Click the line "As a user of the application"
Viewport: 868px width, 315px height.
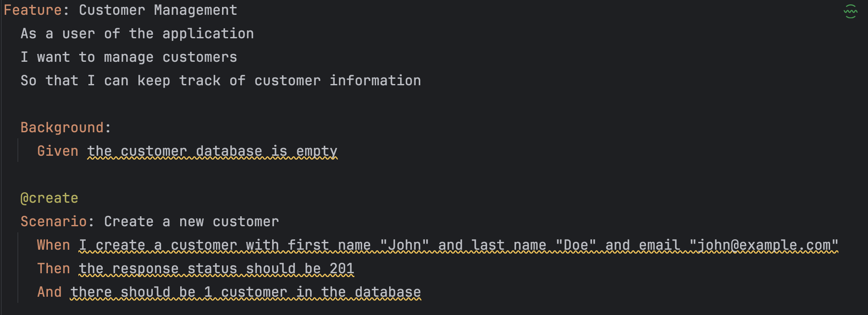[x=137, y=34]
